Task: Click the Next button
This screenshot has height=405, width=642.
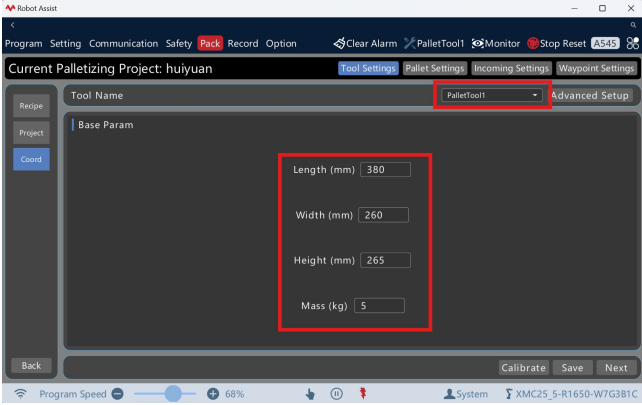Action: [x=616, y=368]
